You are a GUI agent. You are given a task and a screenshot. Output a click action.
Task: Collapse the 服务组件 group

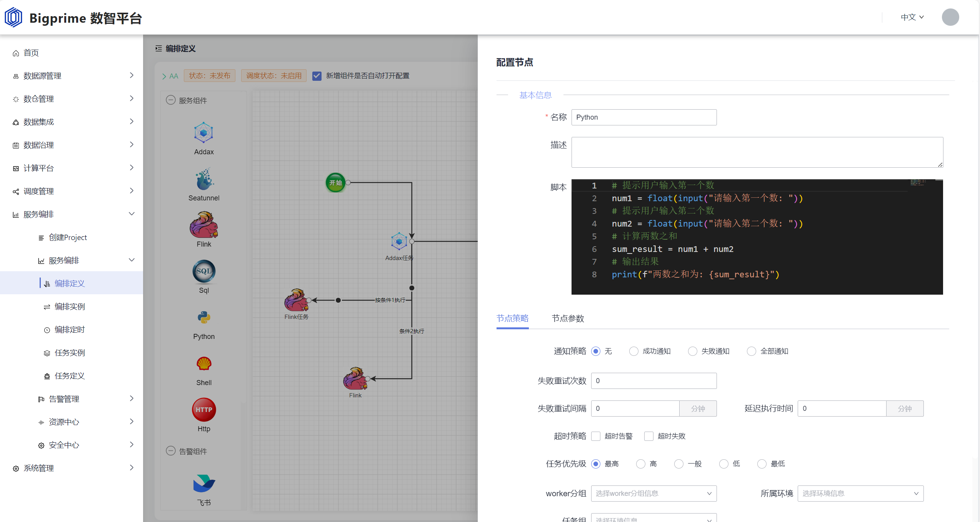[170, 100]
